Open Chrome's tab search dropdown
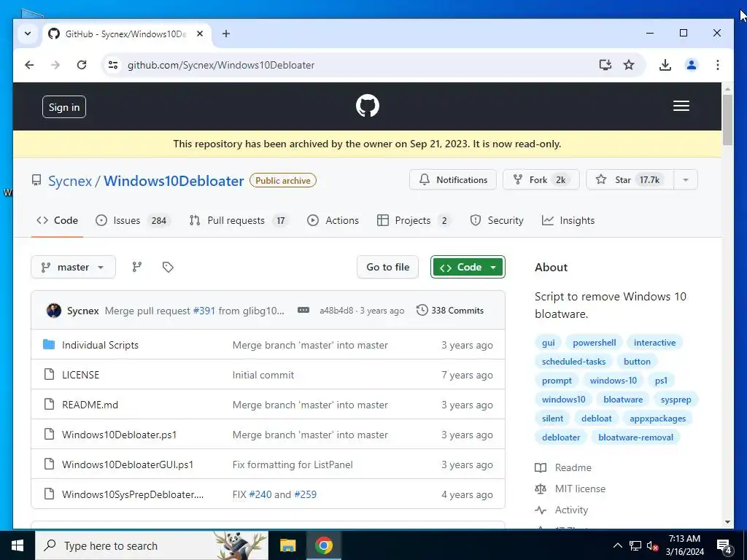The width and height of the screenshot is (747, 560). click(x=28, y=34)
